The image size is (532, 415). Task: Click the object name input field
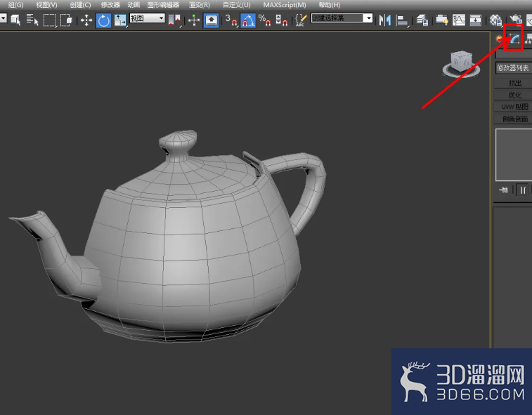click(513, 54)
